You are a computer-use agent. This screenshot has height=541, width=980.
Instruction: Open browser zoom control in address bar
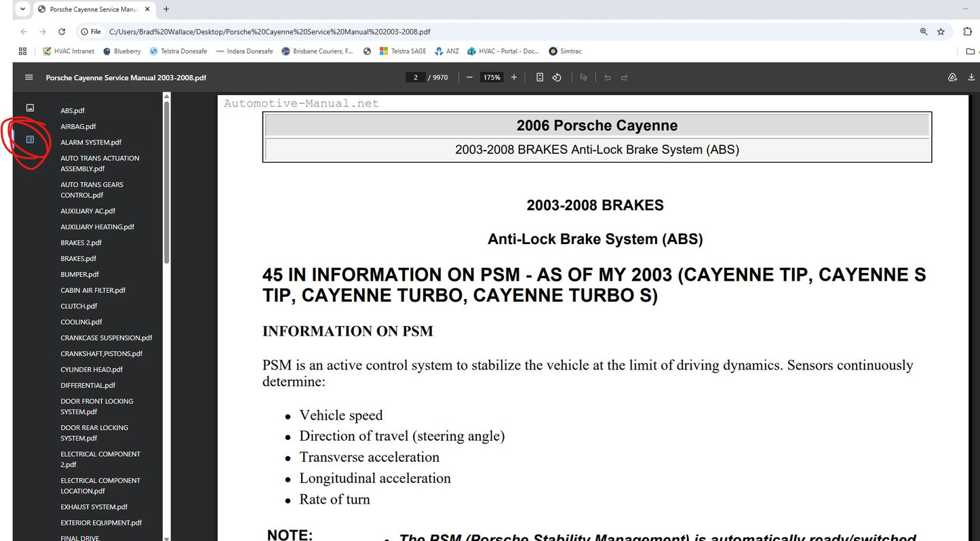(x=924, y=32)
